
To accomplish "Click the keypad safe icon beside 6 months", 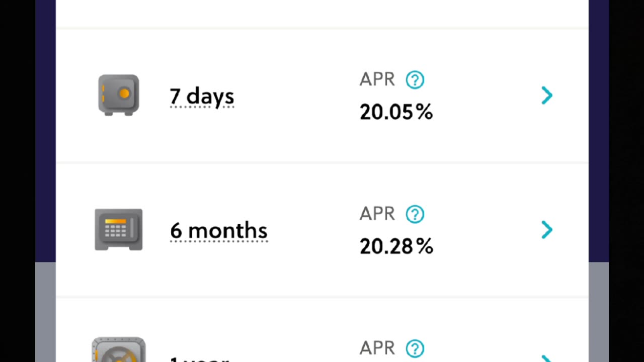I will tap(119, 230).
